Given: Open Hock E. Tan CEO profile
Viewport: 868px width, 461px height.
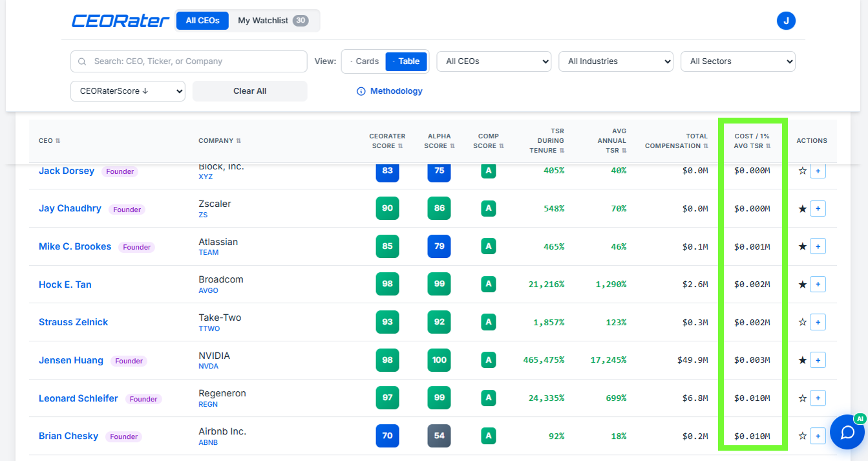Looking at the screenshot, I should (65, 284).
